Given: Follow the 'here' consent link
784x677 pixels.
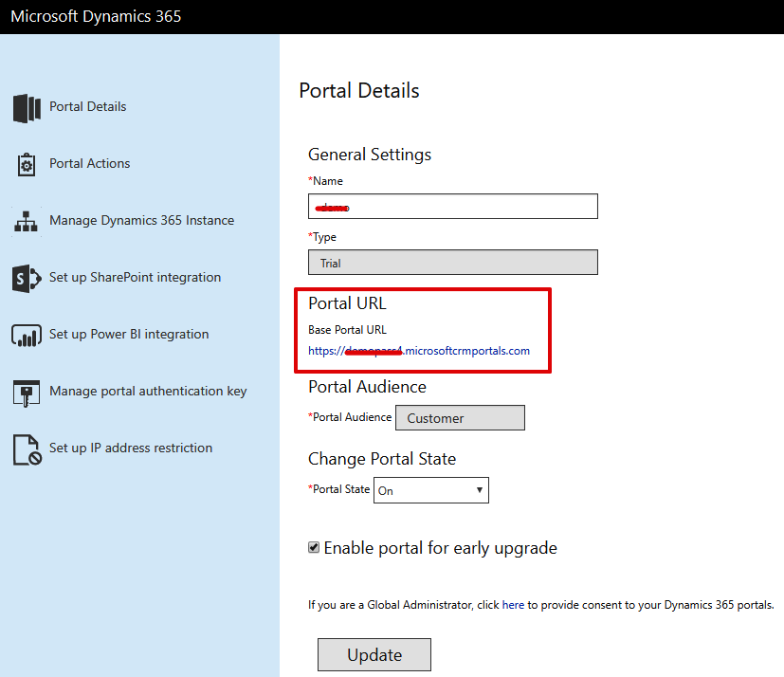Looking at the screenshot, I should coord(513,605).
